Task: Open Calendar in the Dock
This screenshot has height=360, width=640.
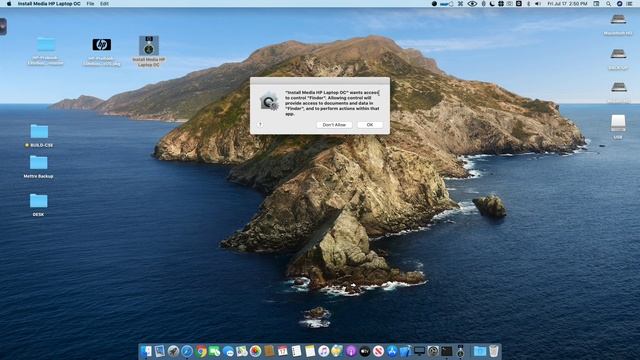Action: (x=282, y=351)
